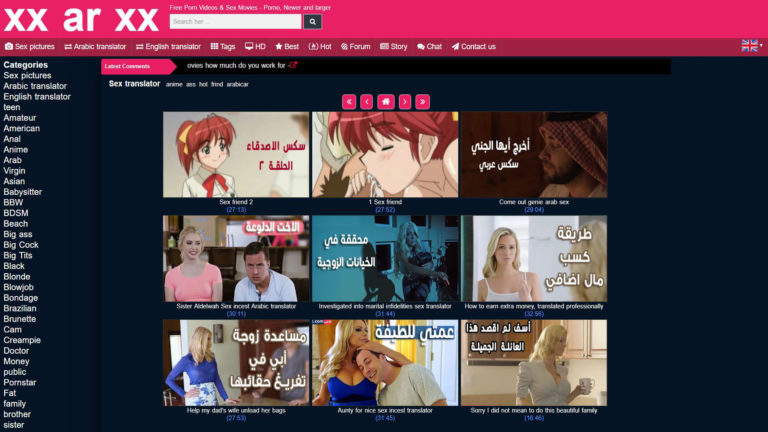This screenshot has width=768, height=432.
Task: Select the Best star menu item
Action: 286,46
